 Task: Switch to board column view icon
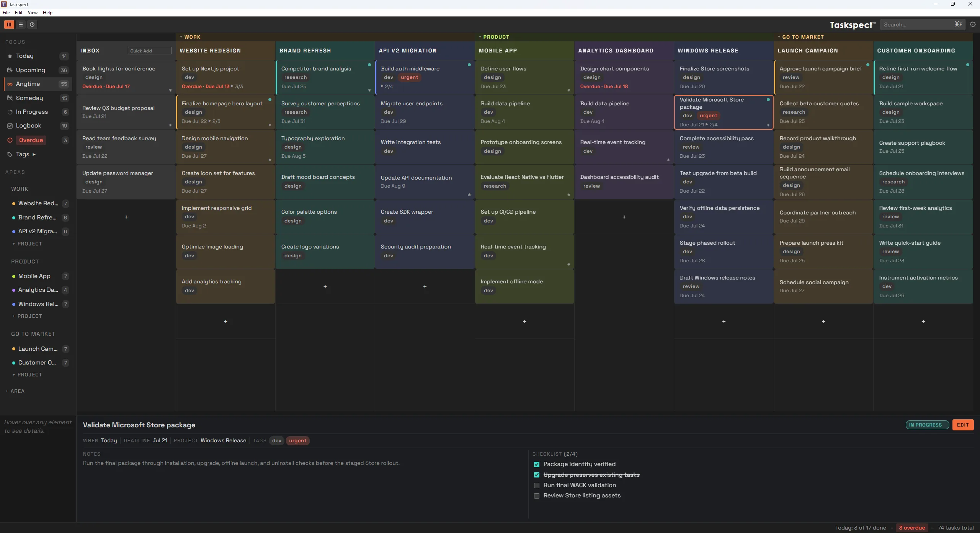[9, 25]
